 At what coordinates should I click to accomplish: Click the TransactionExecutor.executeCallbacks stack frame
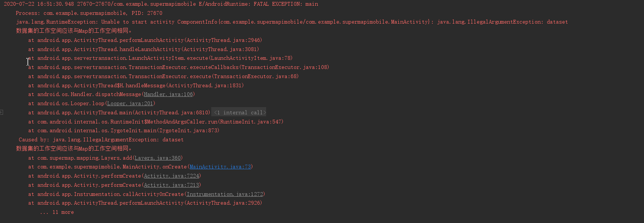178,67
